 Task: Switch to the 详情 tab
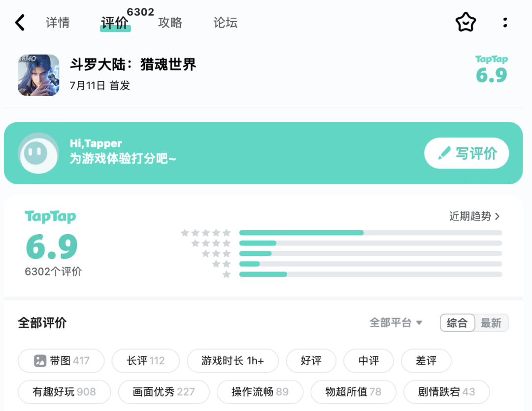[58, 23]
